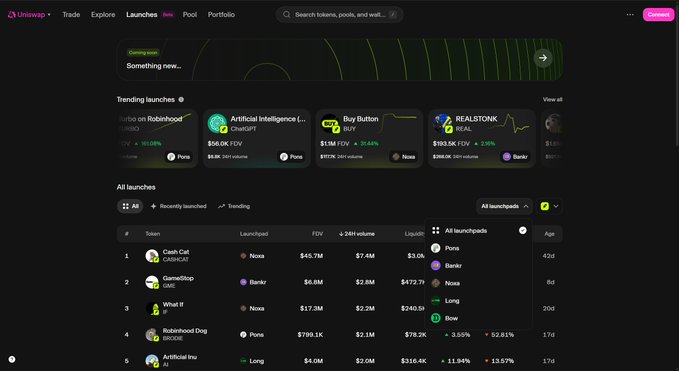
Task: Click the Launchpad column header
Action: pos(254,234)
